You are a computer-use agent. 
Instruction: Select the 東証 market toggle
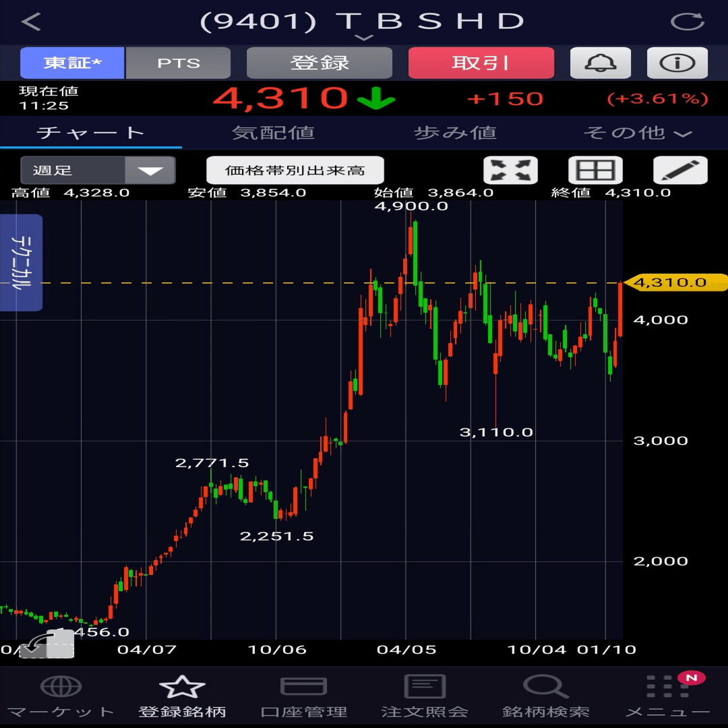(72, 63)
